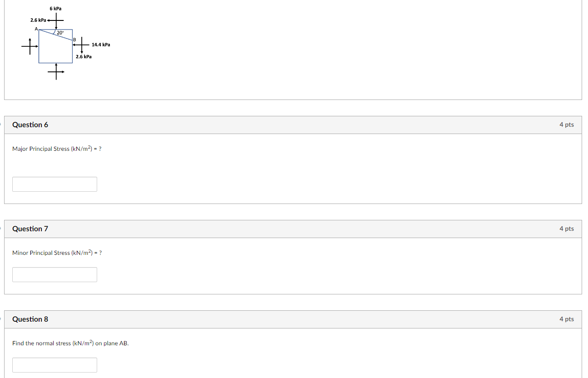Click the Minor Principal Stress question text
The height and width of the screenshot is (378, 588).
56,253
